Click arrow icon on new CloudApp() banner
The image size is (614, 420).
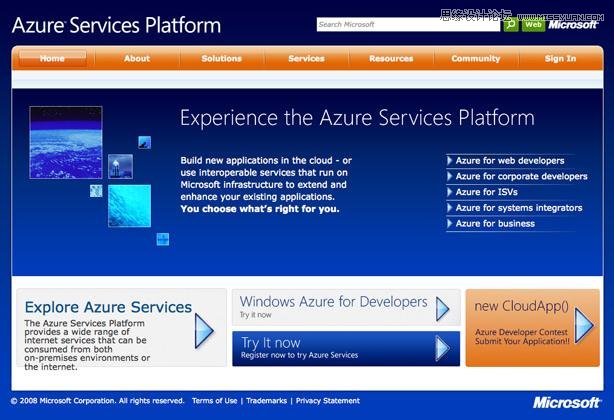tap(584, 326)
